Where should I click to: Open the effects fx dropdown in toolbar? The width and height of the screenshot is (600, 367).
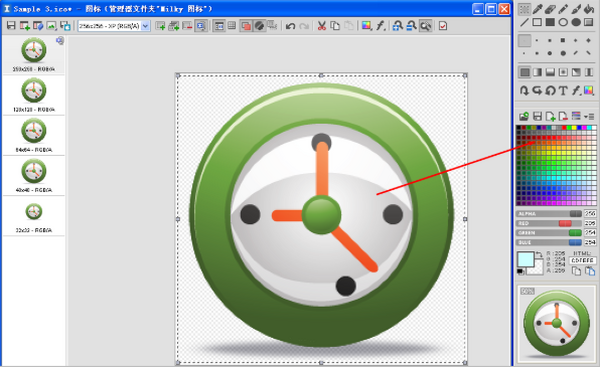380,26
